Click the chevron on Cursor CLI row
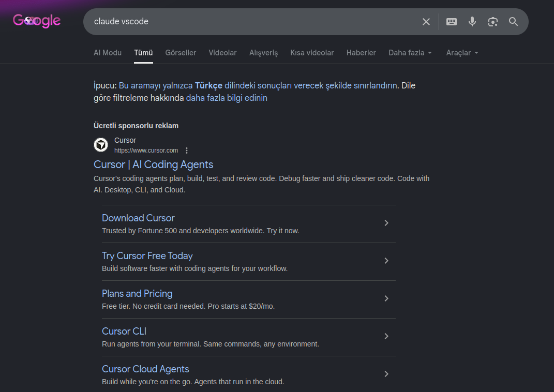 click(x=386, y=336)
